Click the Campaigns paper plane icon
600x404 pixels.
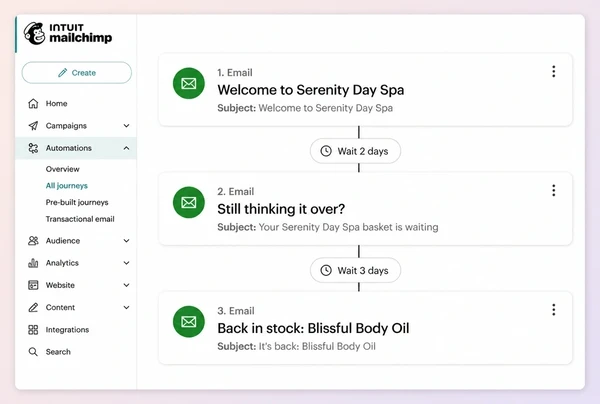tap(33, 125)
